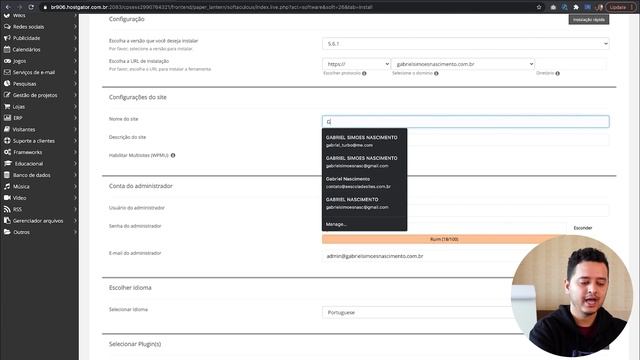Click the Vídeo camera icon

(7, 198)
